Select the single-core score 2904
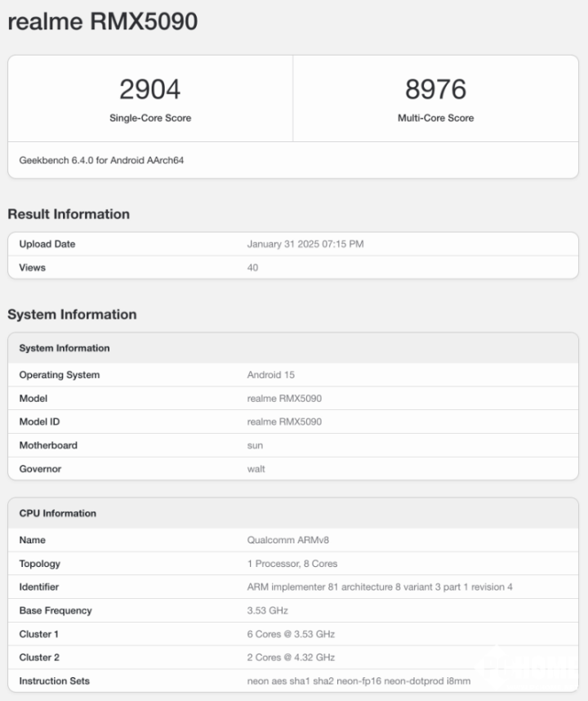The image size is (588, 701). [149, 89]
